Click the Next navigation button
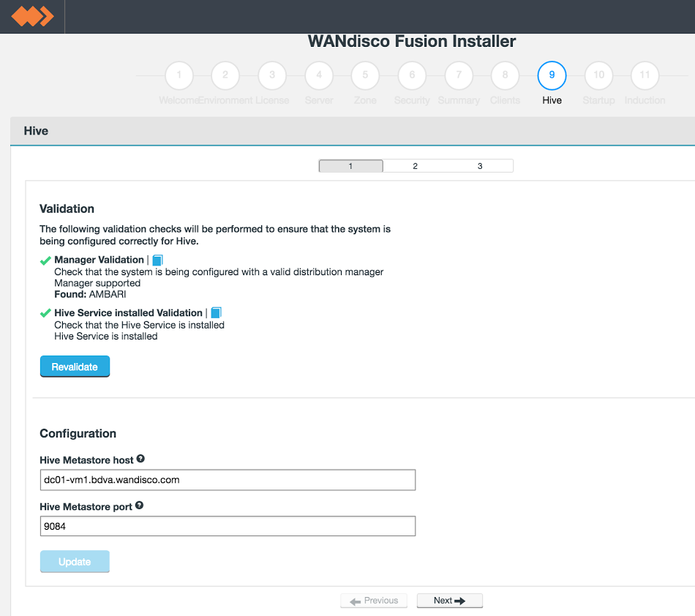This screenshot has height=616, width=695. tap(449, 601)
